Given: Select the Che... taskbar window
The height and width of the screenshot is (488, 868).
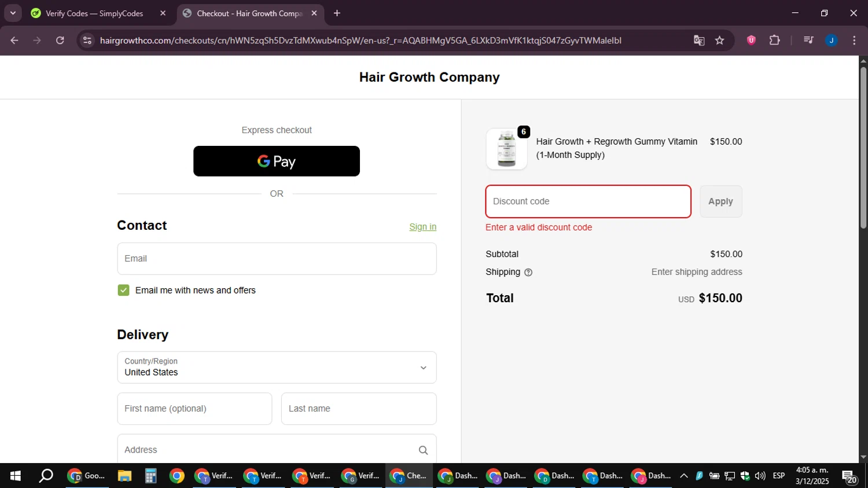Looking at the screenshot, I should coord(409,476).
